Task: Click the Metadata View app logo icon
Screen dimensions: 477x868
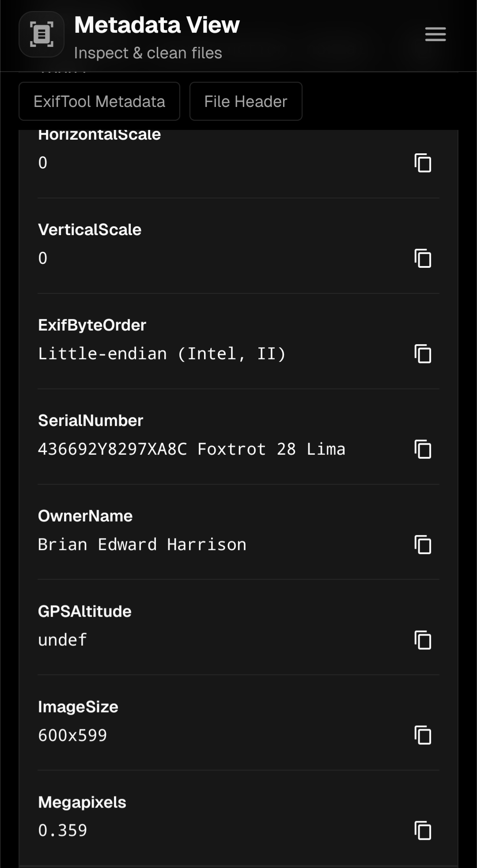Action: click(42, 34)
